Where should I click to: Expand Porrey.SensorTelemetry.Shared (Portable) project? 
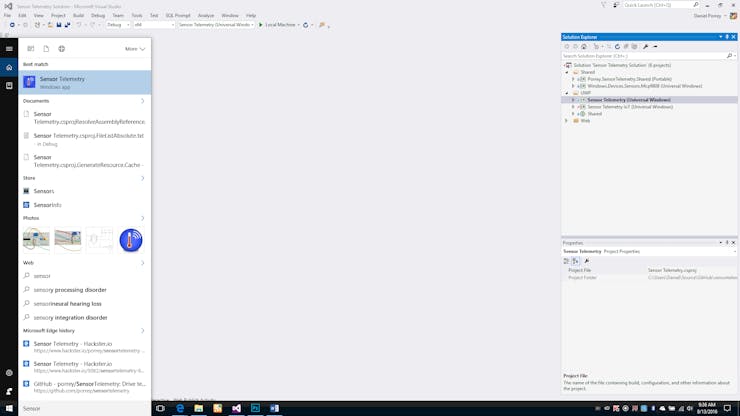tap(573, 79)
